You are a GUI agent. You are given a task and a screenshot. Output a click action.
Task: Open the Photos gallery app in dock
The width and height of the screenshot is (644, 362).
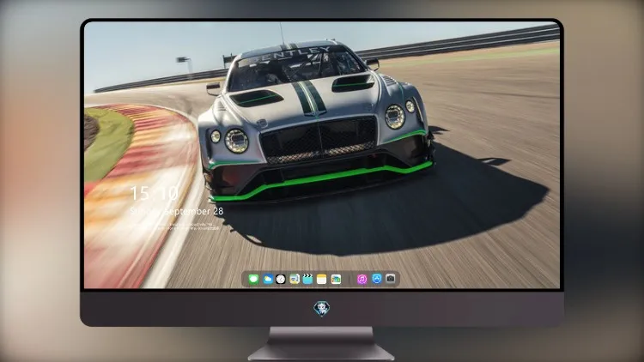point(336,279)
